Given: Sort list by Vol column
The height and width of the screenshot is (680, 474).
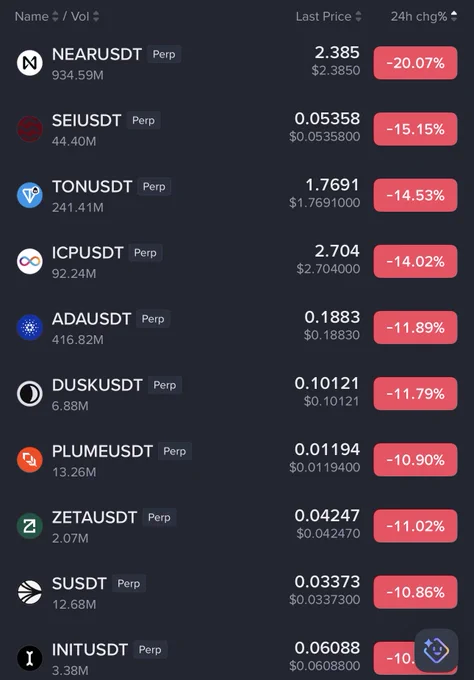Looking at the screenshot, I should click(x=85, y=16).
